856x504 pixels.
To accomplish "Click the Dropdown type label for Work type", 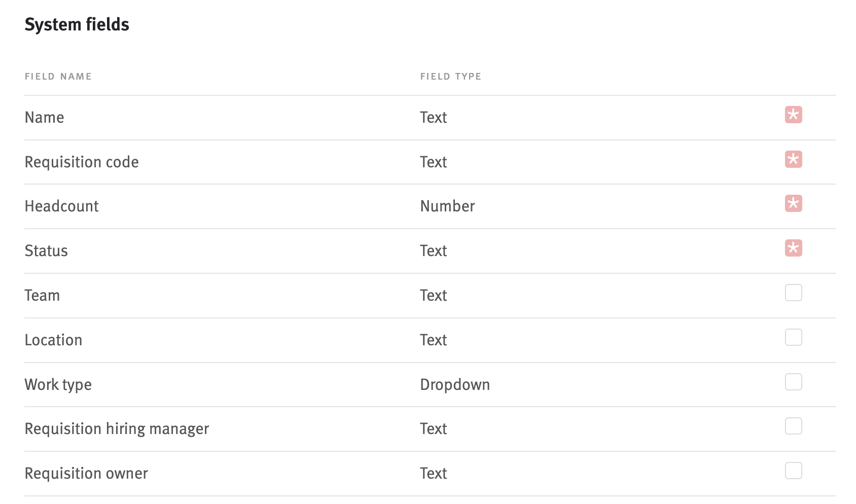I will click(x=454, y=384).
